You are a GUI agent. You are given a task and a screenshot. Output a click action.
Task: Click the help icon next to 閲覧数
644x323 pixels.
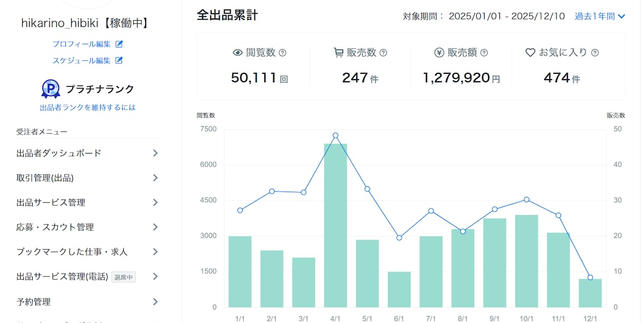click(282, 53)
